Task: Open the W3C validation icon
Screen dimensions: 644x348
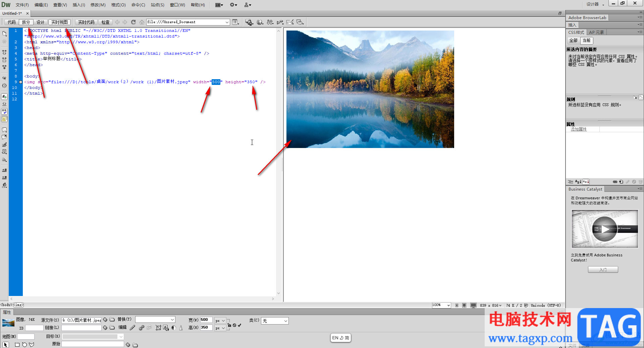Action: [x=280, y=22]
